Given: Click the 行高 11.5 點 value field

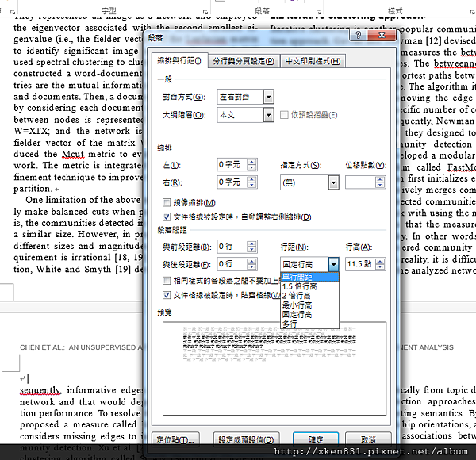Looking at the screenshot, I should pyautogui.click(x=360, y=264).
